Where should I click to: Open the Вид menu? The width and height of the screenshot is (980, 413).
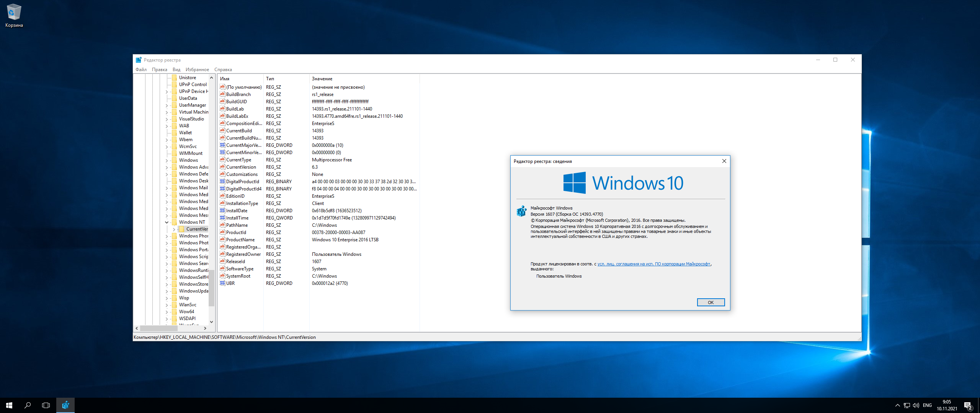point(176,70)
